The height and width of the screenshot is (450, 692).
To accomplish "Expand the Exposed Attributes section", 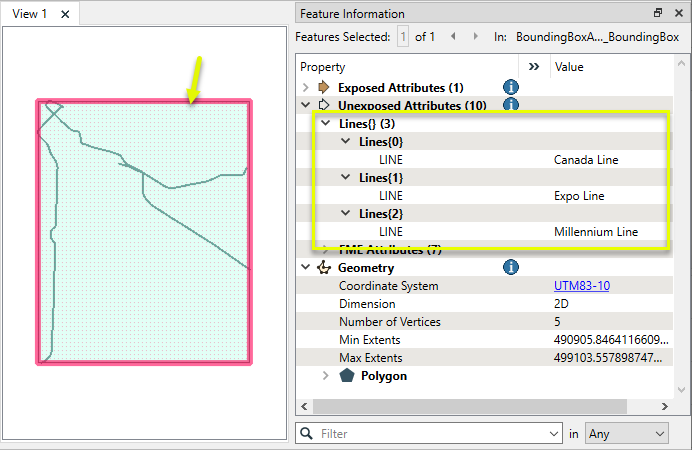I will pos(306,88).
